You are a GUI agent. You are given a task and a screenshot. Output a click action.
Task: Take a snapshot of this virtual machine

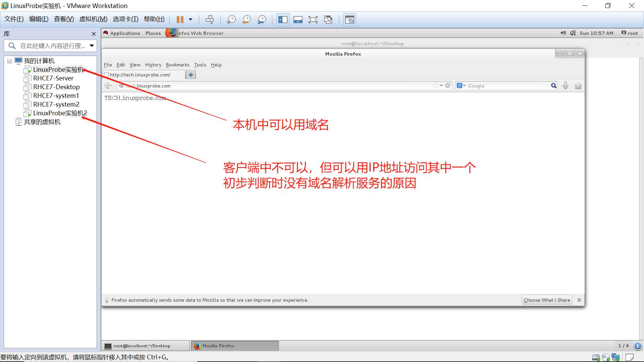click(x=231, y=19)
